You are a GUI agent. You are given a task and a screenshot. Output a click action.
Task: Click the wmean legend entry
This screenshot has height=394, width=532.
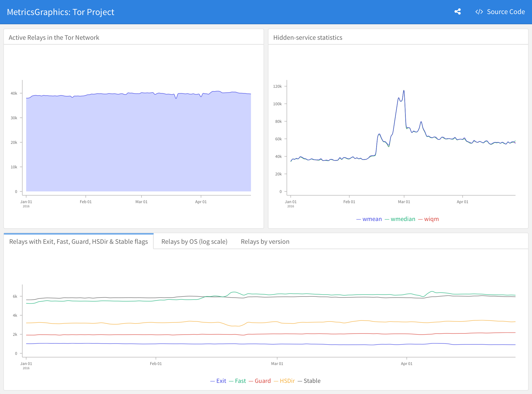point(372,219)
